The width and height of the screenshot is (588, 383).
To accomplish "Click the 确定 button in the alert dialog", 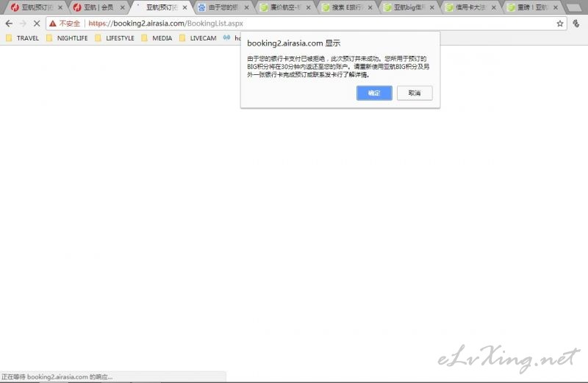I will (374, 93).
